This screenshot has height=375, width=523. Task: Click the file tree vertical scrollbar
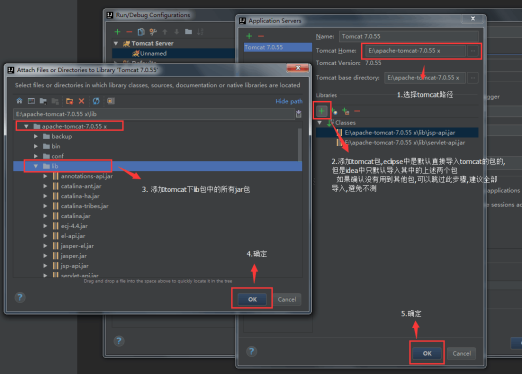[300, 145]
